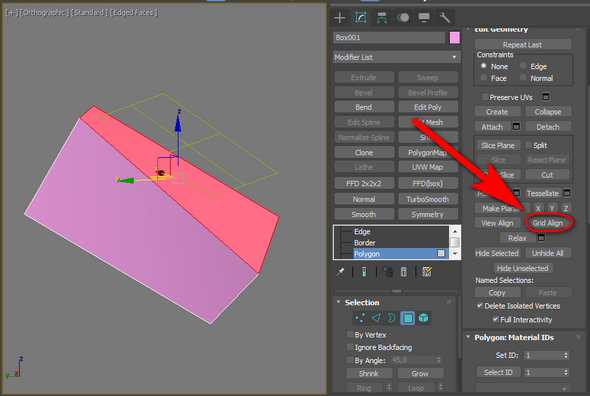Click the Remove modifier trash icon
The image size is (590, 396).
tap(403, 271)
